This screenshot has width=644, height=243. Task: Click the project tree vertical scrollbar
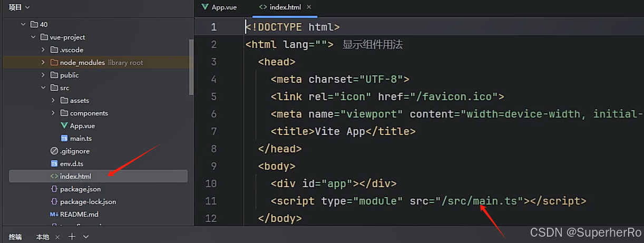[x=191, y=67]
